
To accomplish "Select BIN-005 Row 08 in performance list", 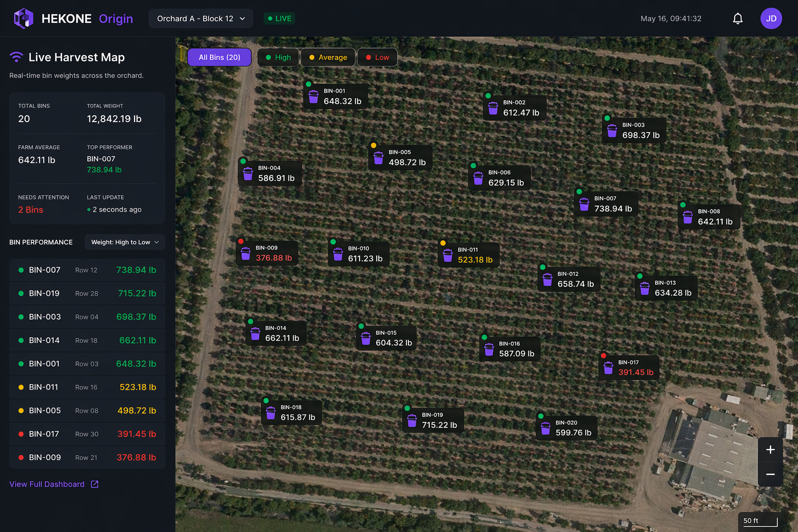I will (x=87, y=410).
